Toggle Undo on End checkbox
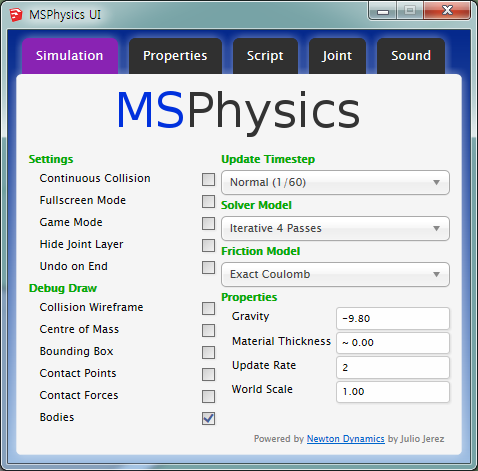Screen dimensions: 478x471 click(208, 268)
